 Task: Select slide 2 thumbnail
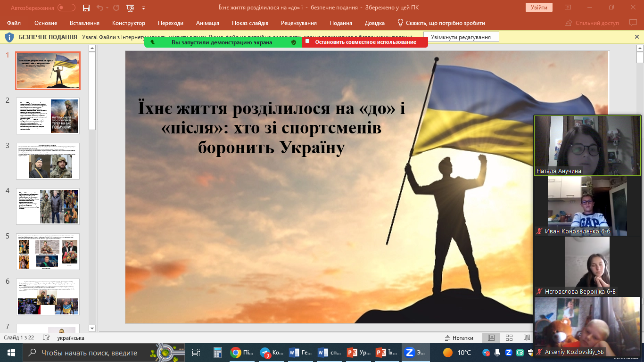click(48, 116)
